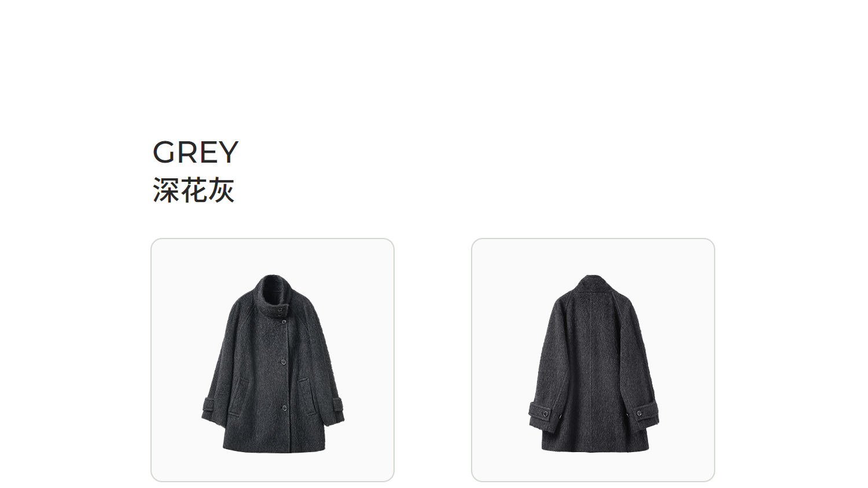Open the back view coat thumbnail
Screen dimensions: 868x488
(593, 360)
